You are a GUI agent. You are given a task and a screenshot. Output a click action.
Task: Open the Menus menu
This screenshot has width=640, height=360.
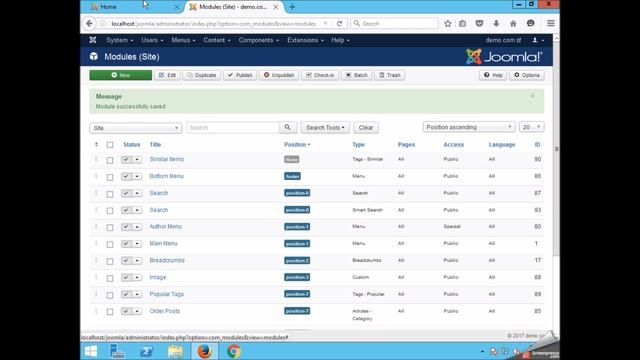click(183, 40)
